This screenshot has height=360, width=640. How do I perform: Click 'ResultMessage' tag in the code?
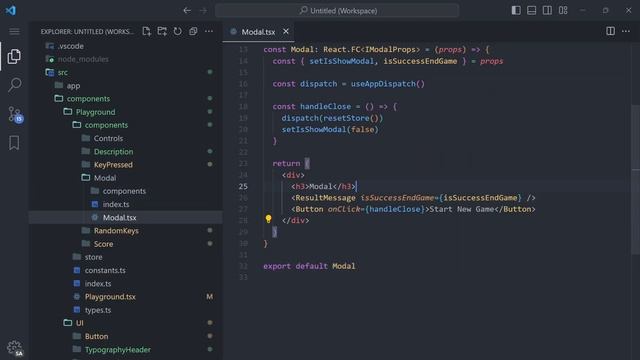(x=325, y=198)
